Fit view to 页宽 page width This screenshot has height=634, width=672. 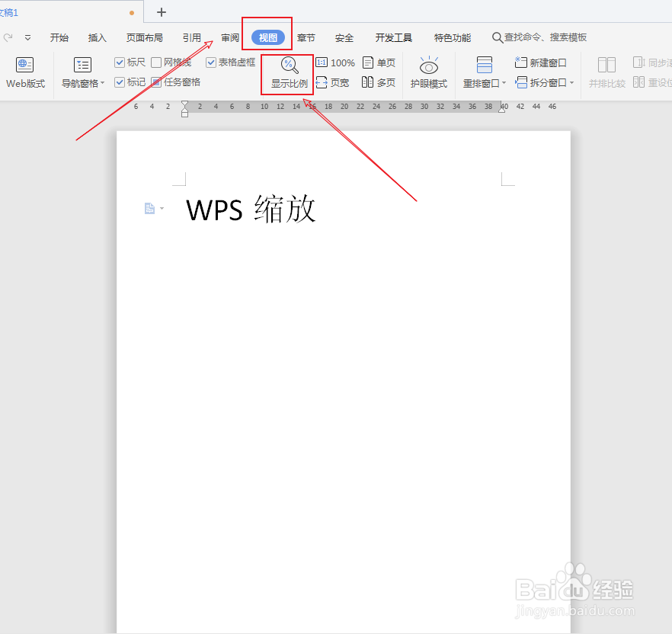click(332, 82)
